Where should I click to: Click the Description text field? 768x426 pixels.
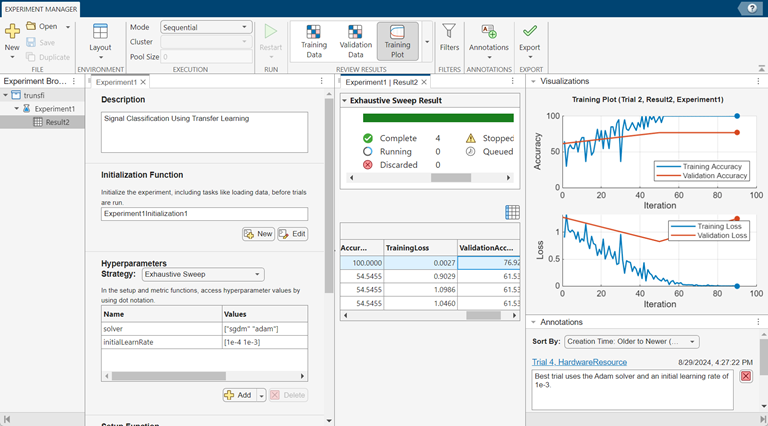[204, 131]
